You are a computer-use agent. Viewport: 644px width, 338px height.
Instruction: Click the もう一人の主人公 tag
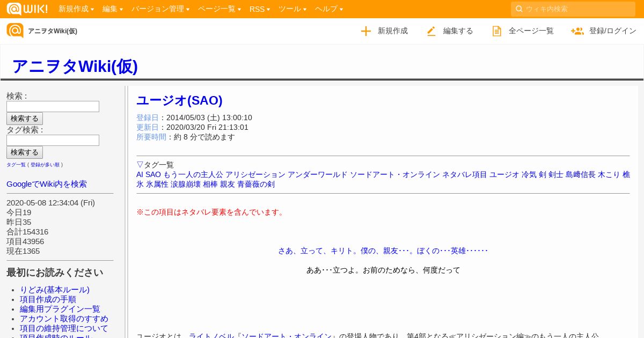pos(193,174)
